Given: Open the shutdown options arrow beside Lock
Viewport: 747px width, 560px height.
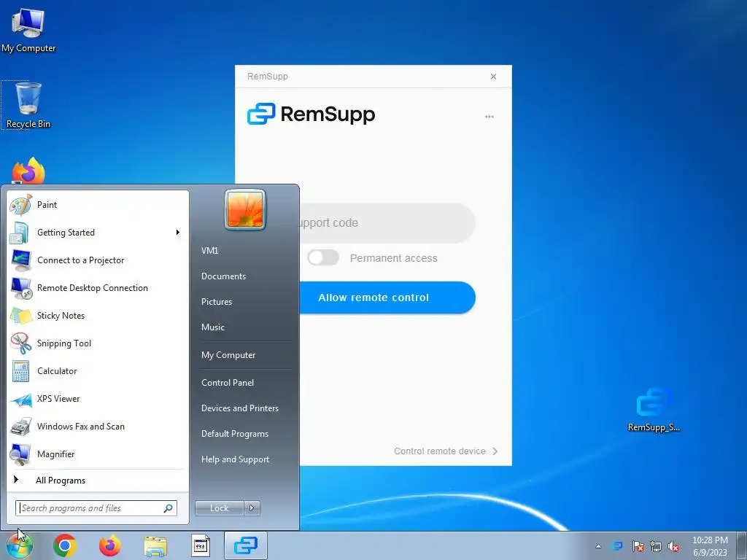Looking at the screenshot, I should click(x=252, y=508).
